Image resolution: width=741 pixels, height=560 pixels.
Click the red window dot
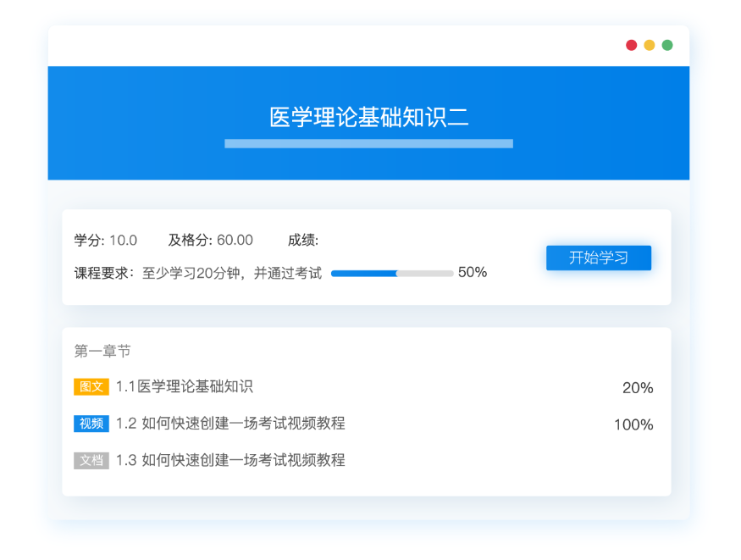pyautogui.click(x=631, y=45)
